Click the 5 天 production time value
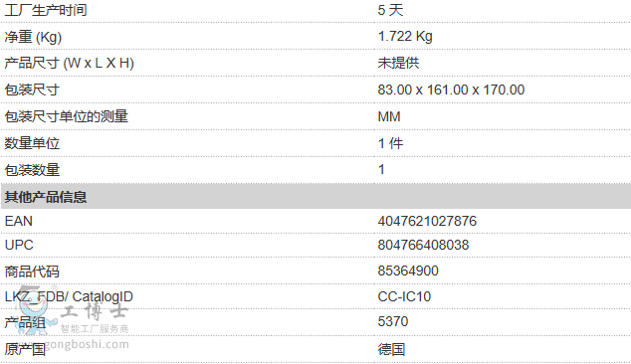631x364 pixels. (390, 10)
